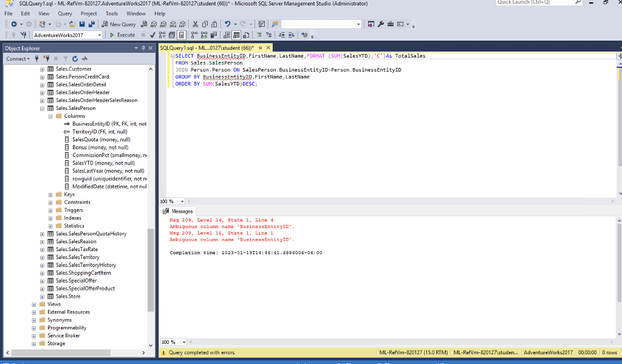Click the Results to Text icon
This screenshot has height=364, width=622.
pyautogui.click(x=227, y=35)
